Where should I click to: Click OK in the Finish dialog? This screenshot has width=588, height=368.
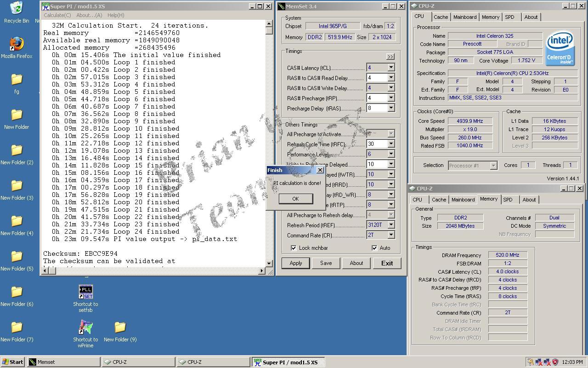point(295,199)
